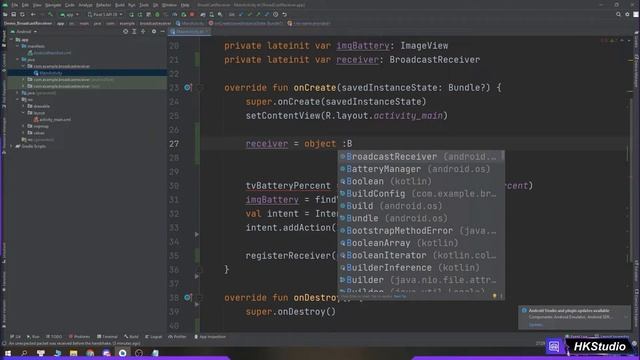This screenshot has width=640, height=360.
Task: Open the File menu
Action: (15, 5)
